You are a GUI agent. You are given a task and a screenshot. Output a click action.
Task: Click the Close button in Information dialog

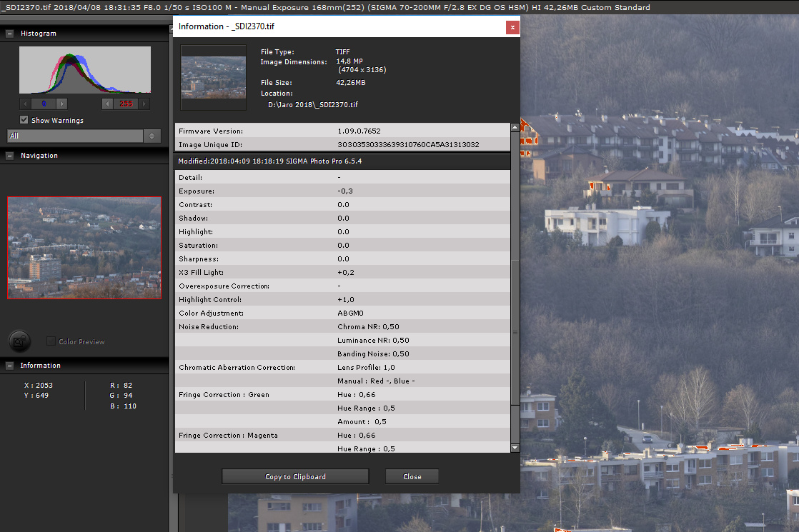[x=412, y=476]
